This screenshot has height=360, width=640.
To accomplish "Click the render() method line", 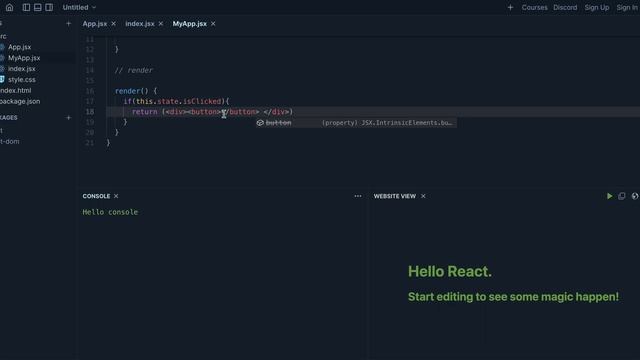I will click(136, 91).
